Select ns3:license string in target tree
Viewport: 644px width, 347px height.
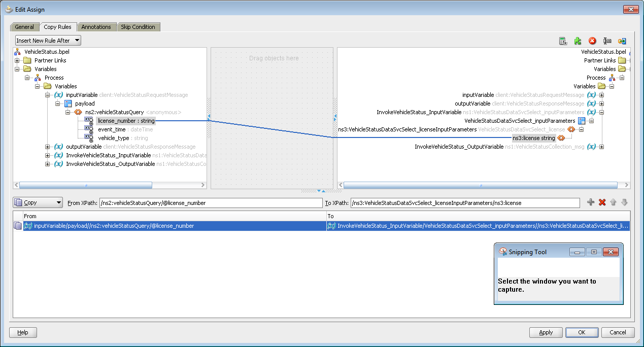pos(534,138)
